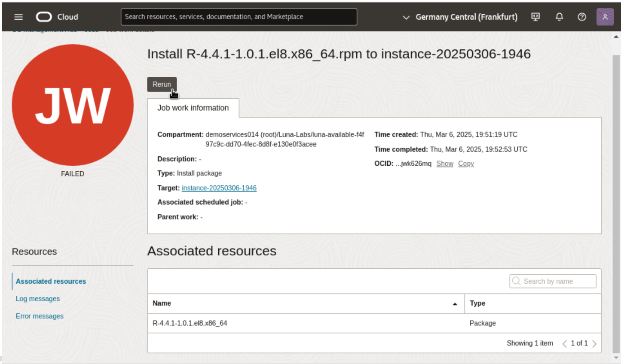
Task: Click the vertical scrollbar down arrow
Action: [616, 358]
